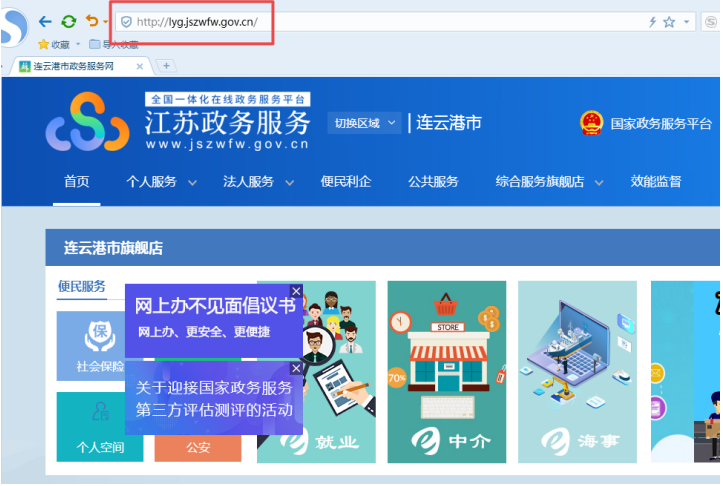Open the 关于迎接国家政务服务 notice

coord(213,398)
